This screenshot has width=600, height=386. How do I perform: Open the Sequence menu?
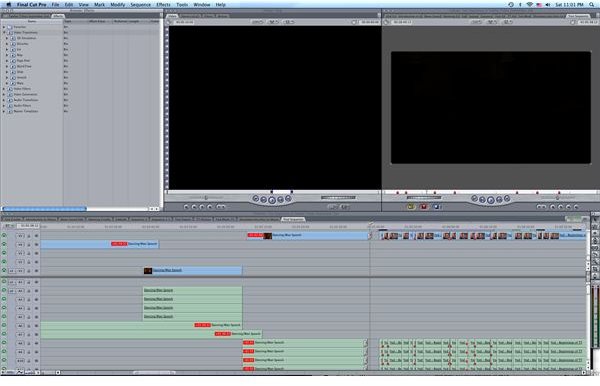(140, 5)
